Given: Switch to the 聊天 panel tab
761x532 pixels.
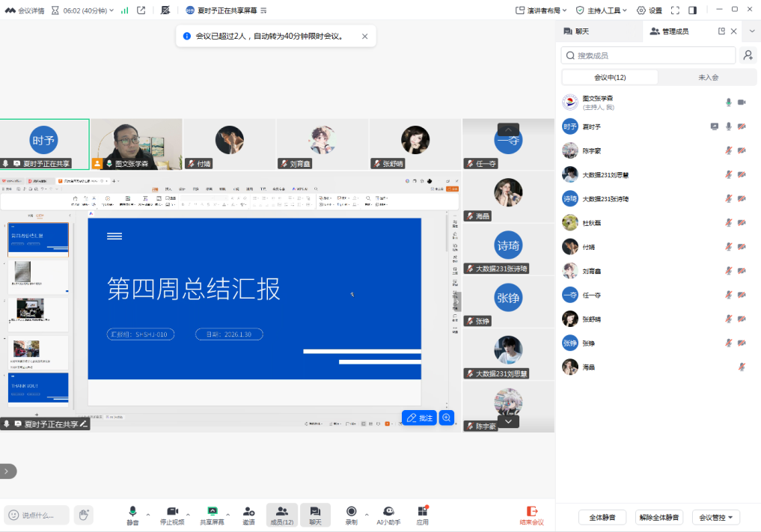Looking at the screenshot, I should click(x=582, y=31).
